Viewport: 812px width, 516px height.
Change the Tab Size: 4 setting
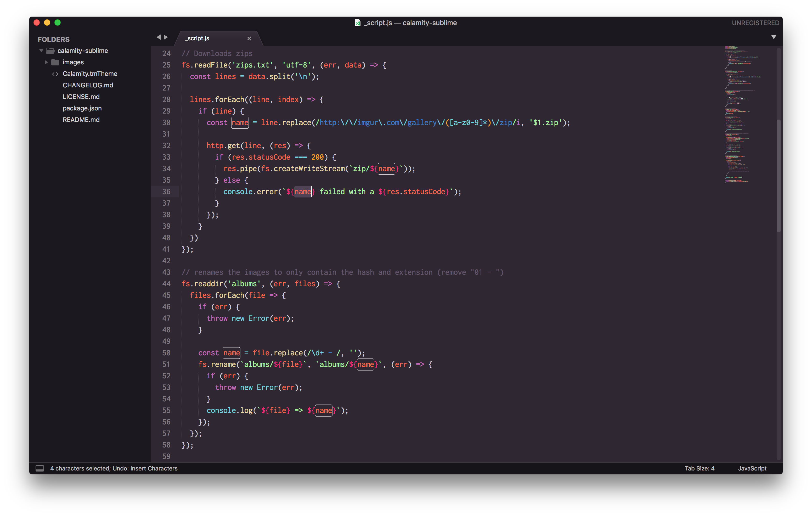tap(699, 468)
